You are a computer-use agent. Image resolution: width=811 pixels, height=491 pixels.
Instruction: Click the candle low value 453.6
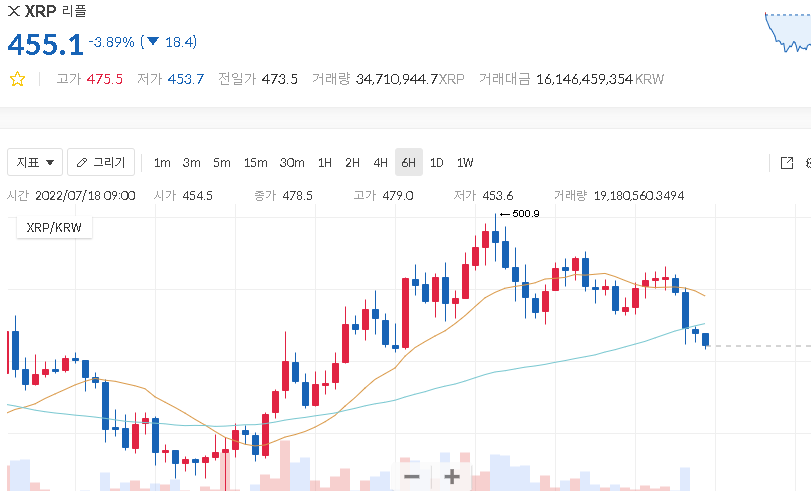(498, 196)
